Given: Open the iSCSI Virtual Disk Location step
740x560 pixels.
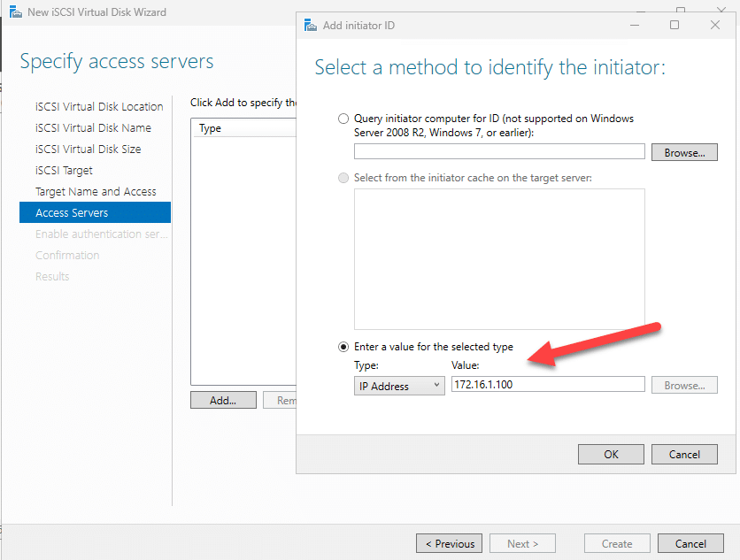Looking at the screenshot, I should pyautogui.click(x=98, y=106).
